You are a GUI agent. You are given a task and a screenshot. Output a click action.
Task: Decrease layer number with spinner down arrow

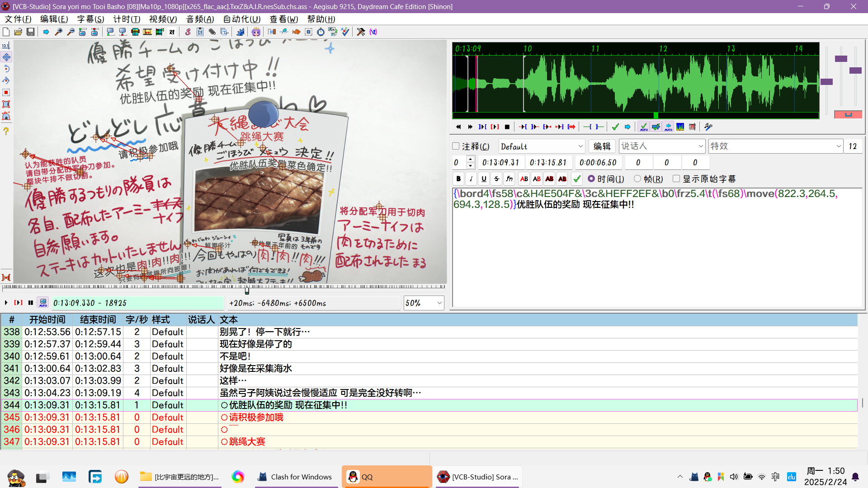[470, 166]
